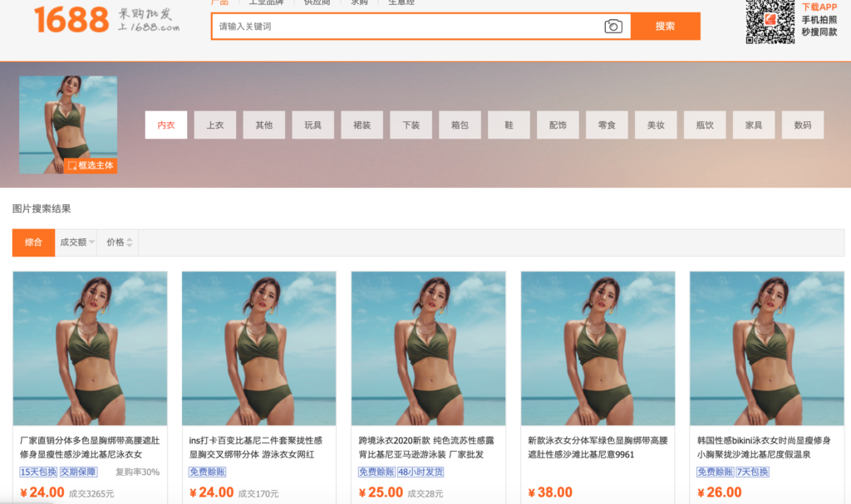Select the 配饰 category tab
The width and height of the screenshot is (851, 504).
click(558, 125)
